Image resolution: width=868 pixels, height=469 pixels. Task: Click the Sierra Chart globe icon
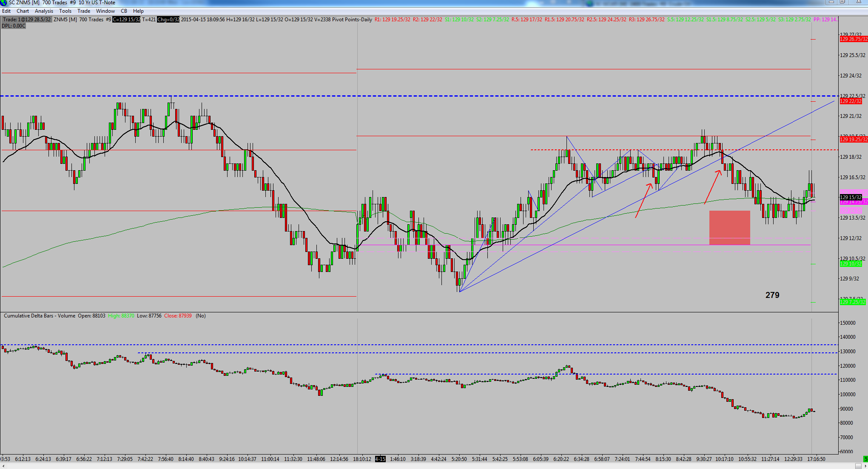[4, 3]
